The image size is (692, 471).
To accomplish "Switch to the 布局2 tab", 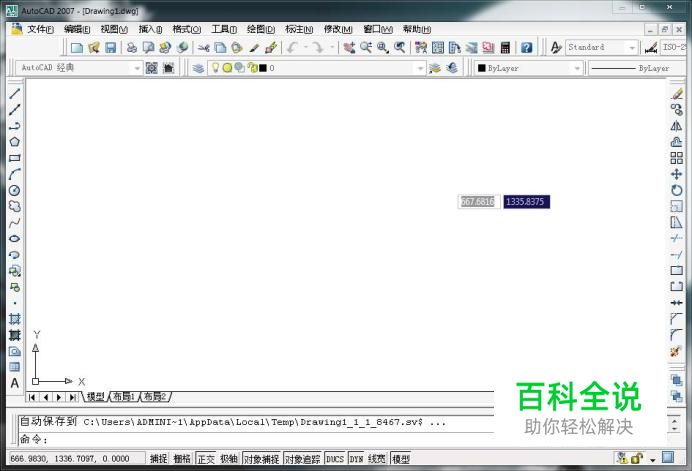I will [x=155, y=396].
